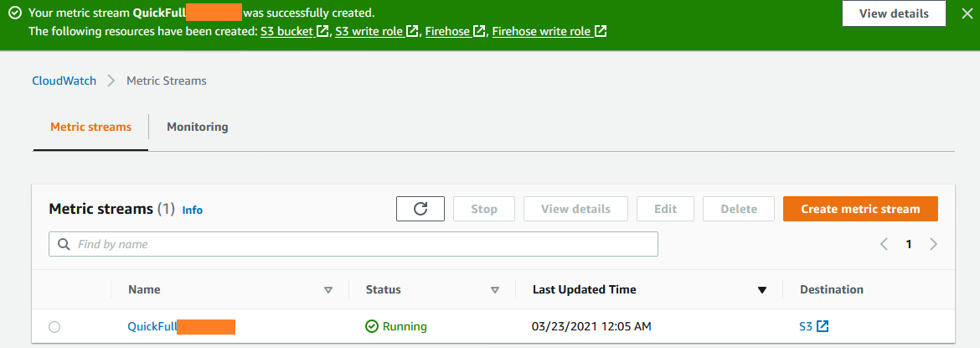Select the Metric streams tab

pyautogui.click(x=90, y=127)
